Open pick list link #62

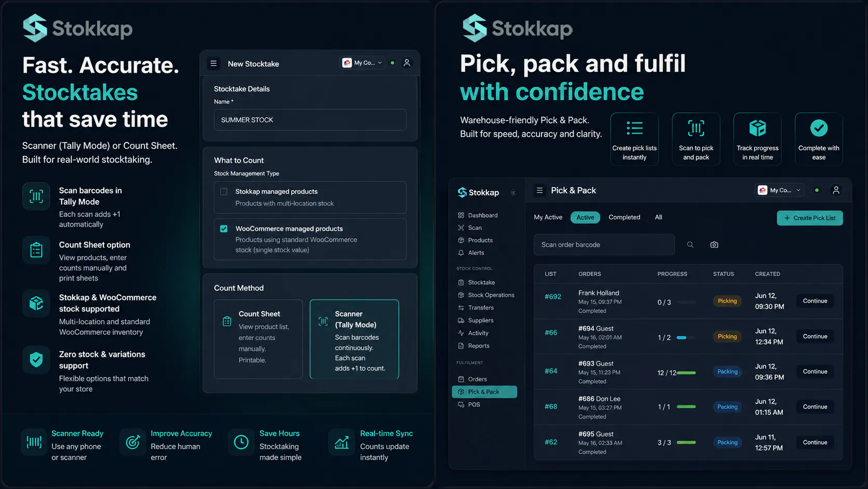click(551, 442)
